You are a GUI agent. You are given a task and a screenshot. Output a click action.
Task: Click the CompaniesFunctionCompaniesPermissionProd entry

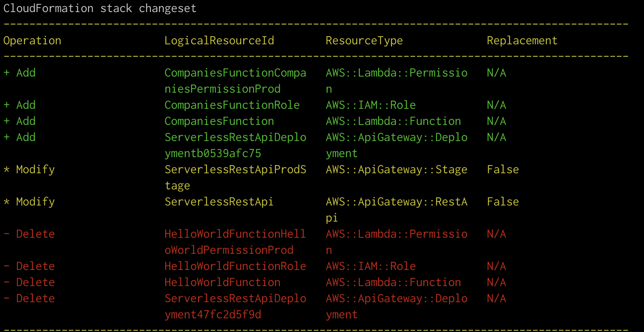[x=235, y=81]
